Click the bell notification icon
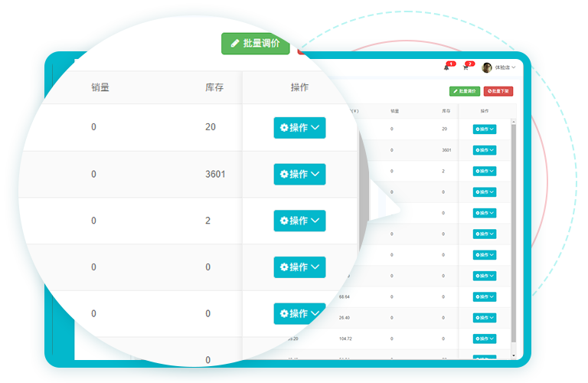 click(446, 68)
